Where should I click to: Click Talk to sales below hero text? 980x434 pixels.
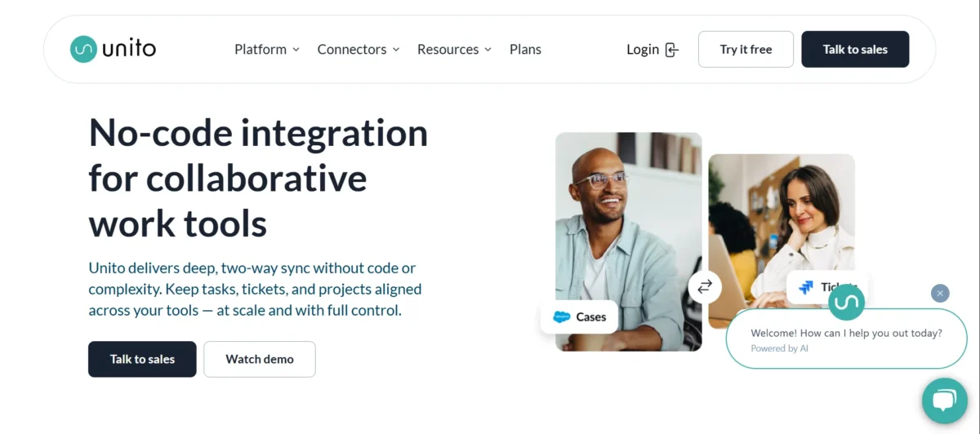point(142,359)
